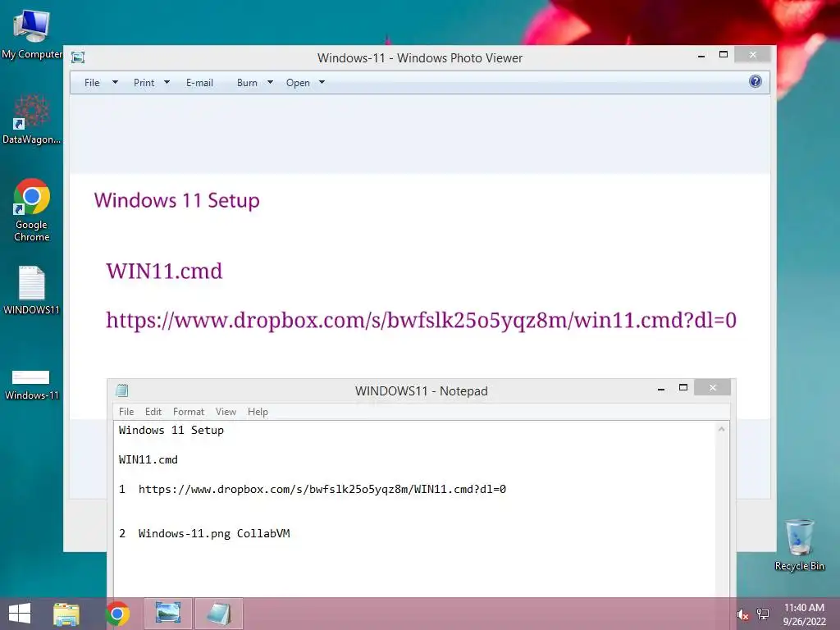This screenshot has height=630, width=840.
Task: Expand the File dropdown arrow in Photo Viewer
Action: 115,83
